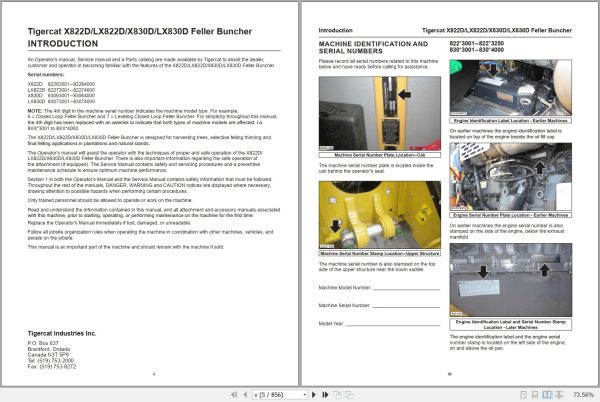Click the Engine Serial Number Plate photo
Screen dimensions: 600x402
tap(511, 177)
